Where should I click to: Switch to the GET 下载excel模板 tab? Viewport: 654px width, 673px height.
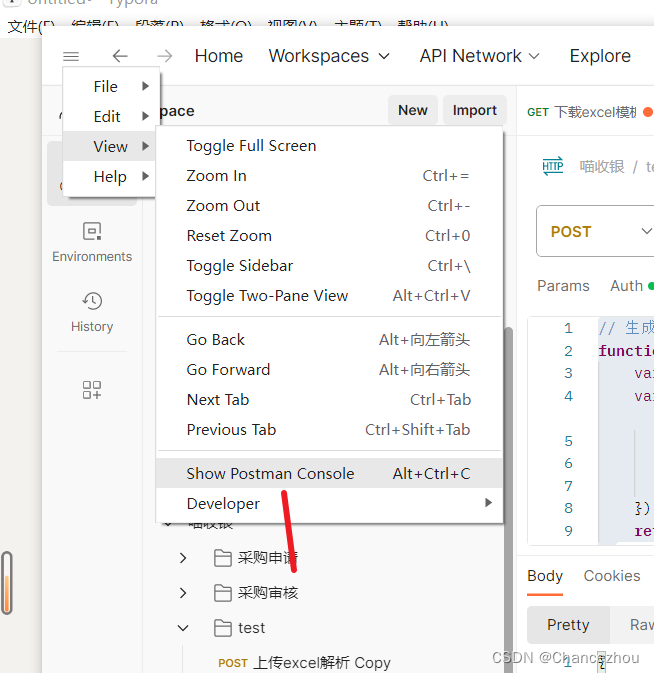(x=588, y=112)
